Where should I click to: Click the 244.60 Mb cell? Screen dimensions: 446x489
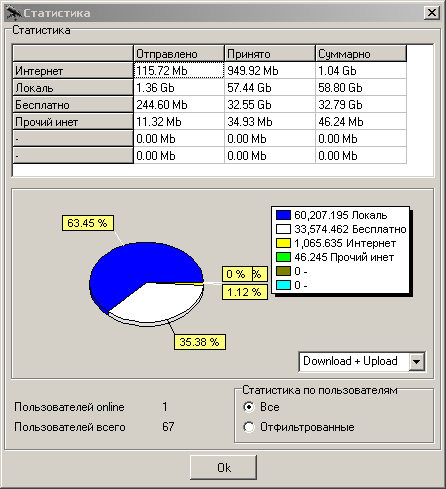(x=179, y=104)
